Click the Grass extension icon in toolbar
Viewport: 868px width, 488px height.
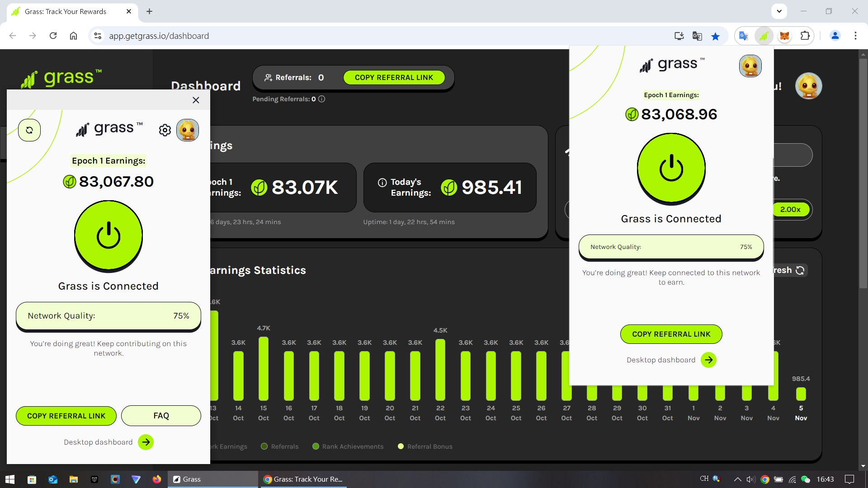pyautogui.click(x=764, y=36)
